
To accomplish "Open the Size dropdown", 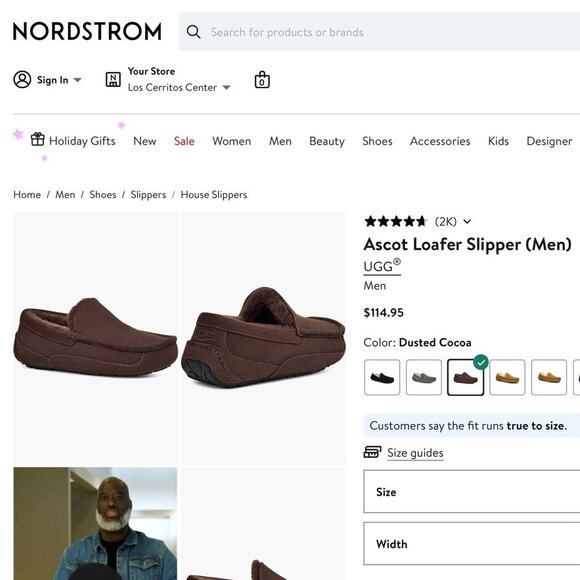I will click(x=472, y=492).
